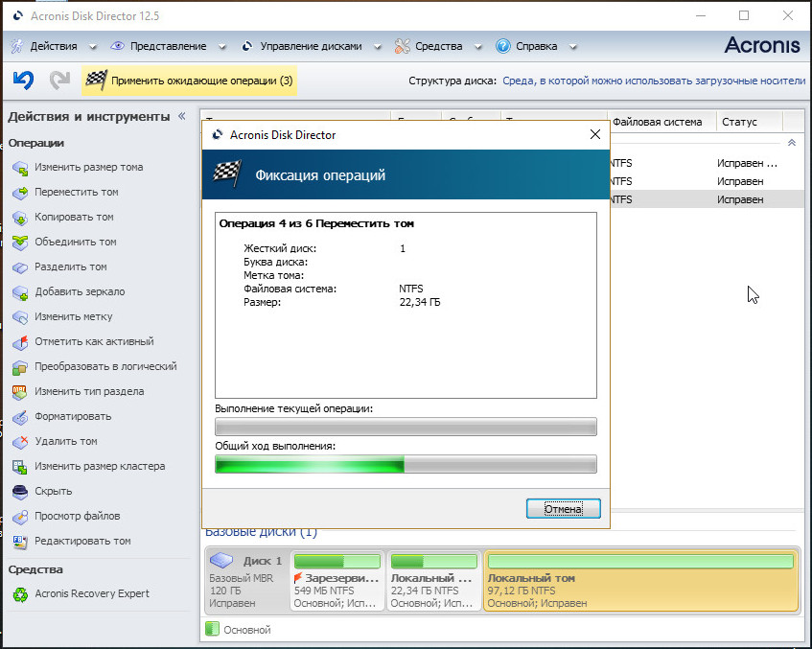The height and width of the screenshot is (649, 812).
Task: Click the Удалить том icon
Action: point(20,442)
